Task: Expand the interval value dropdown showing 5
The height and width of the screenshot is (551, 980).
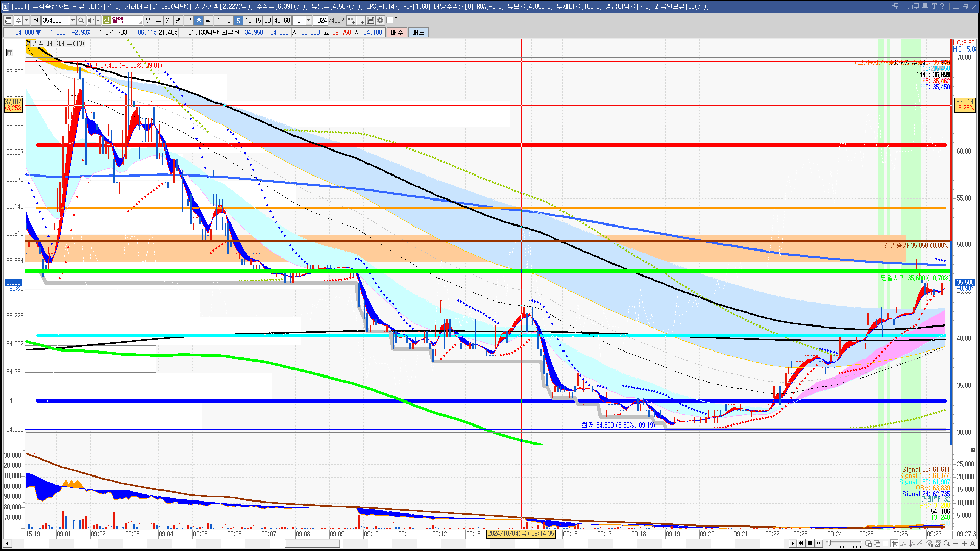Action: [308, 20]
